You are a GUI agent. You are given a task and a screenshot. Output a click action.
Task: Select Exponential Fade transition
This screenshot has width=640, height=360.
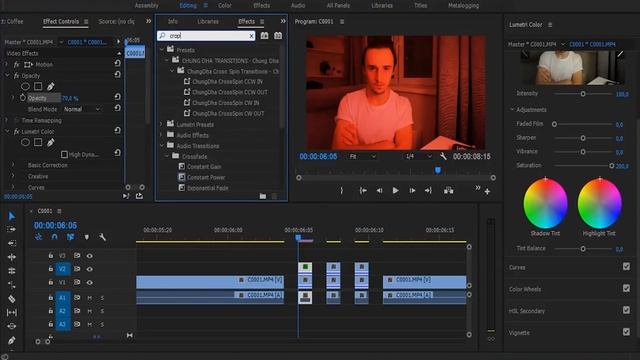pos(207,188)
